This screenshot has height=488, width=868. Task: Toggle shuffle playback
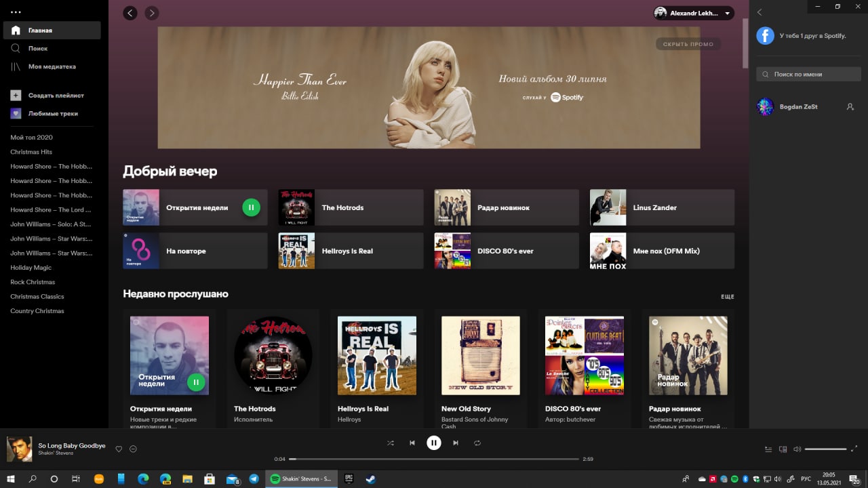(391, 443)
